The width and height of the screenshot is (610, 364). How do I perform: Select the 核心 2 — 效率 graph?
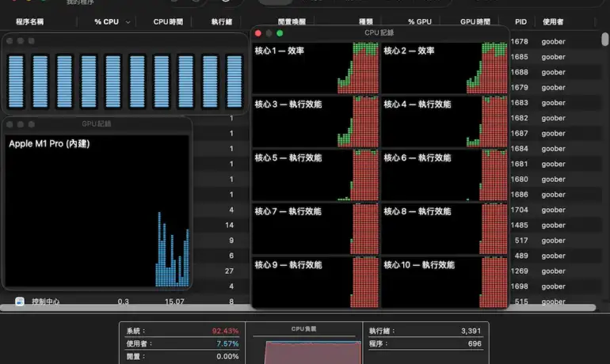tap(444, 68)
